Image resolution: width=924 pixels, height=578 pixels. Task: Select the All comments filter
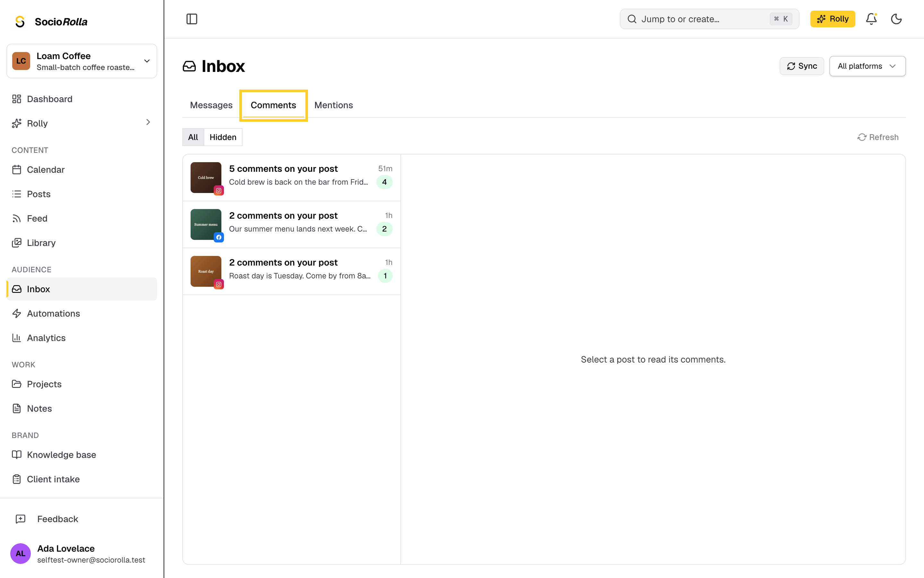(193, 137)
